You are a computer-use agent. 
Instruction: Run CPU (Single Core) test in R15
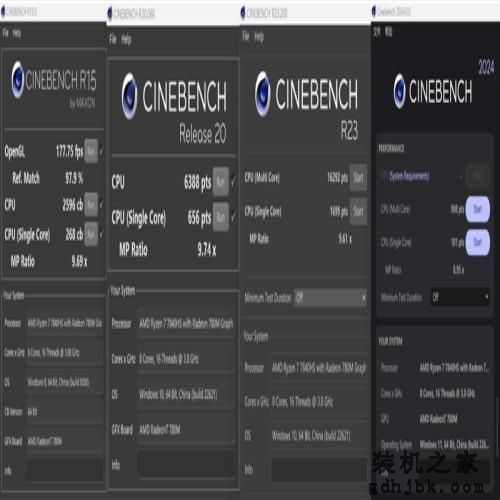91,234
